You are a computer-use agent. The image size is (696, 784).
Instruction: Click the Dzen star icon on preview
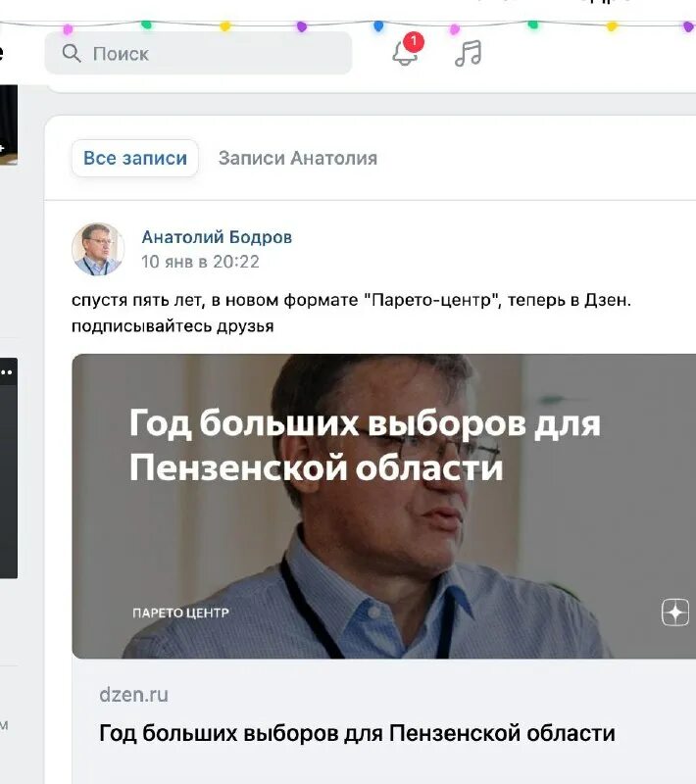pyautogui.click(x=675, y=612)
